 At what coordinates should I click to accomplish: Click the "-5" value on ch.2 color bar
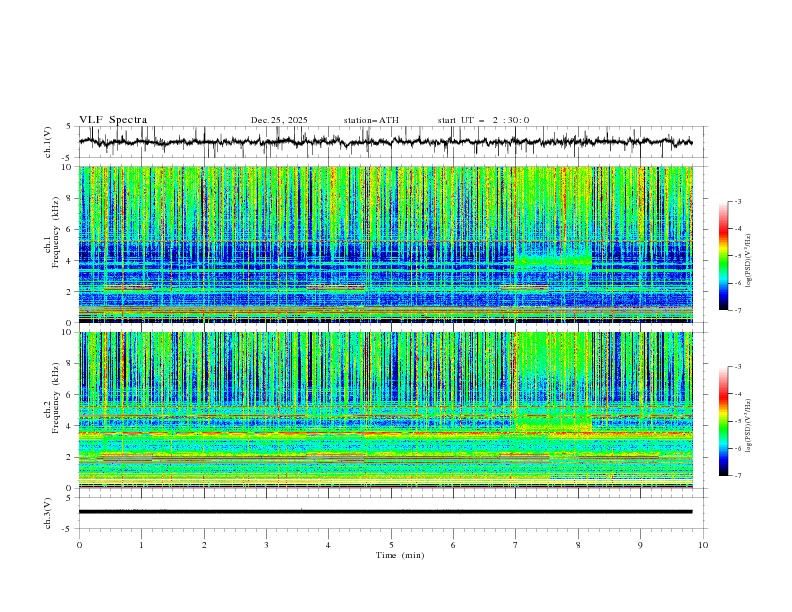coord(737,421)
